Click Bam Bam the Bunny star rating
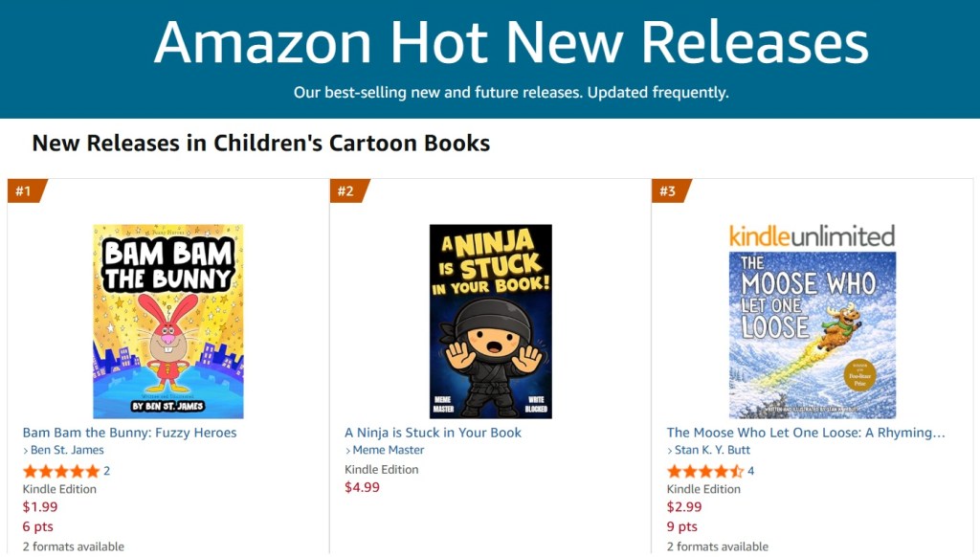The width and height of the screenshot is (980, 557). click(x=61, y=471)
